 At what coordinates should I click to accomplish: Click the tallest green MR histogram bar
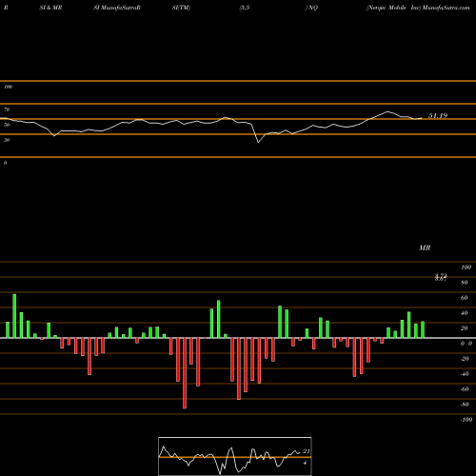coord(14,316)
